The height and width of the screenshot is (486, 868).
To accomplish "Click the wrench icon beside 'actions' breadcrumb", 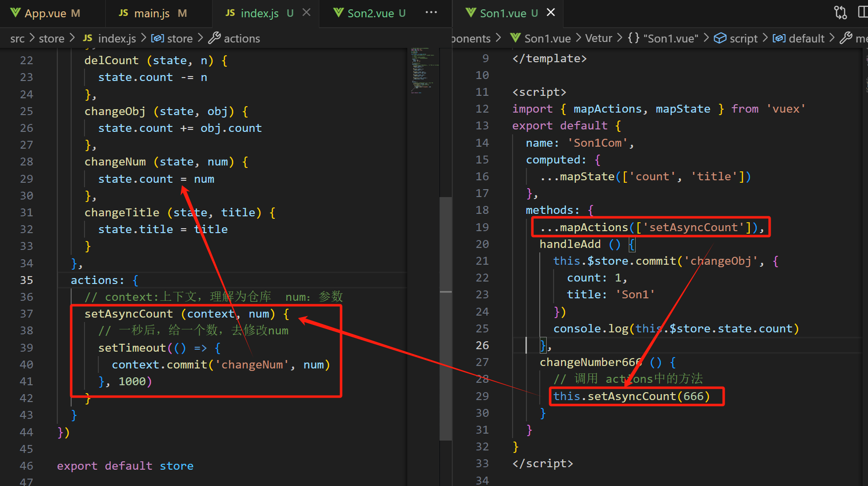I will click(x=215, y=38).
